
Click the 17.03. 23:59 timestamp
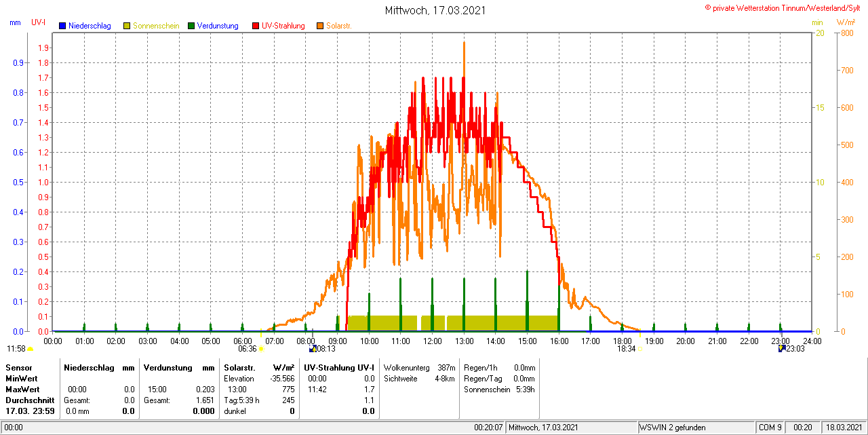30,411
